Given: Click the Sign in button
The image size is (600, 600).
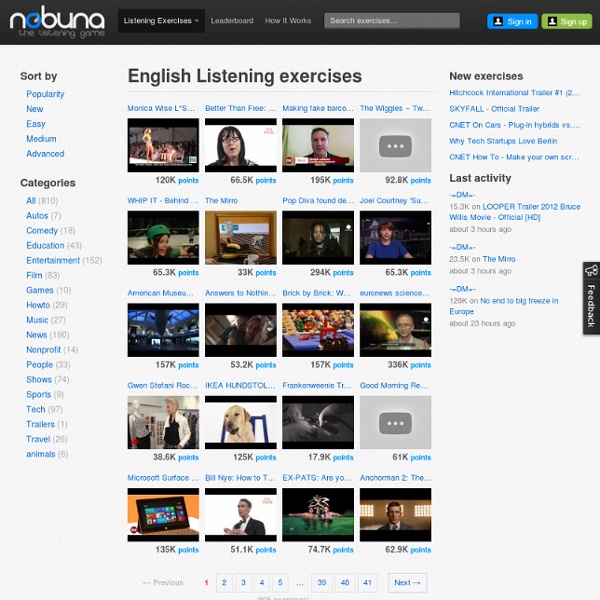Looking at the screenshot, I should tap(512, 21).
